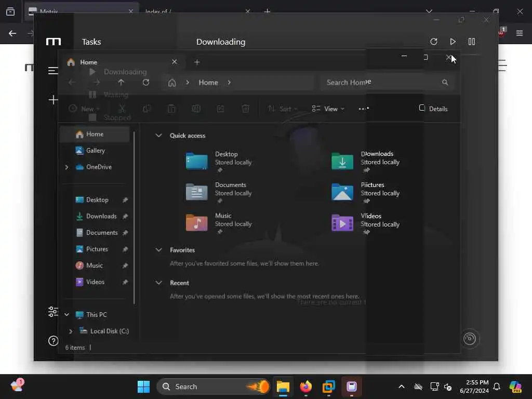The image size is (532, 399).
Task: Go back in the Firefox window
Action: click(12, 33)
